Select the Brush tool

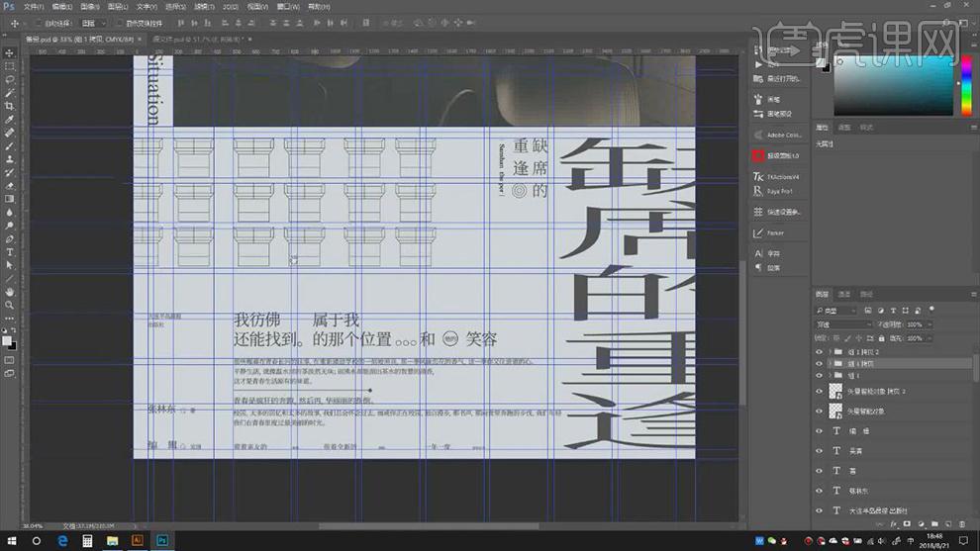[x=9, y=146]
